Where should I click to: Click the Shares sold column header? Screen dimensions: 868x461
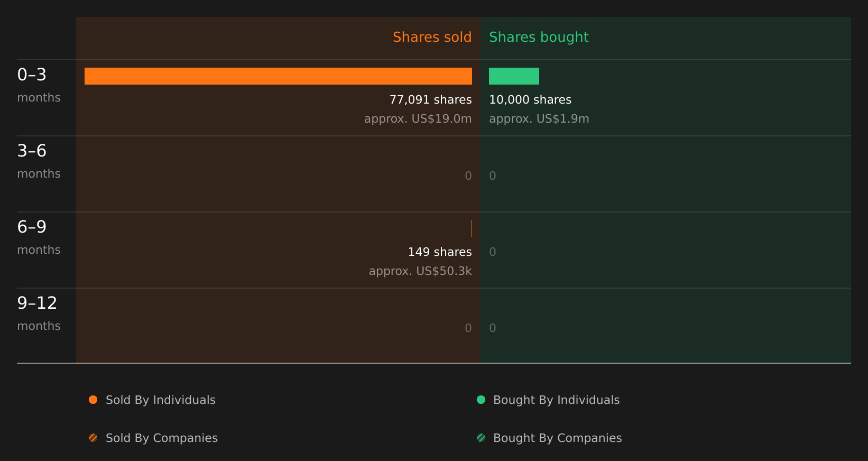click(x=432, y=37)
